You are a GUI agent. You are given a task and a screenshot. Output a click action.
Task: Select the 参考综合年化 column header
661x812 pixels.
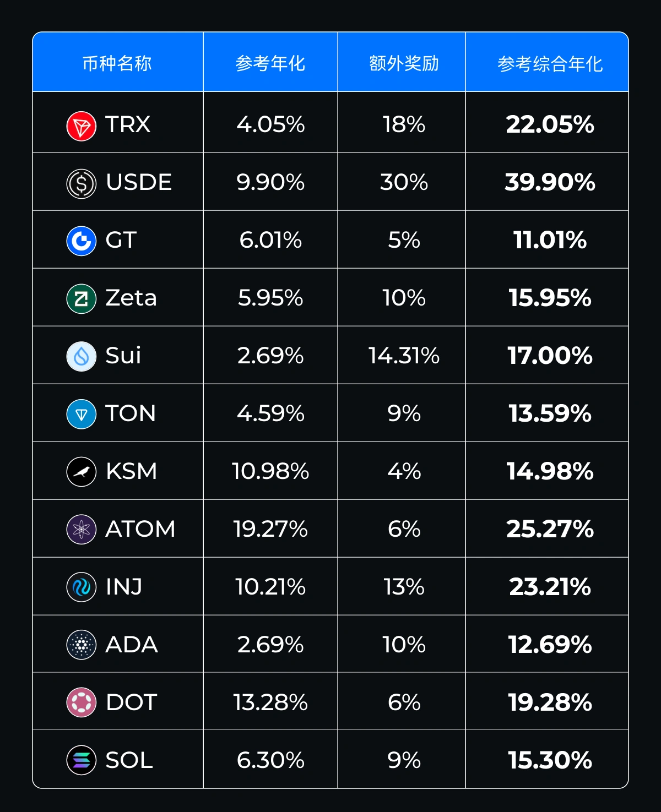(x=550, y=64)
